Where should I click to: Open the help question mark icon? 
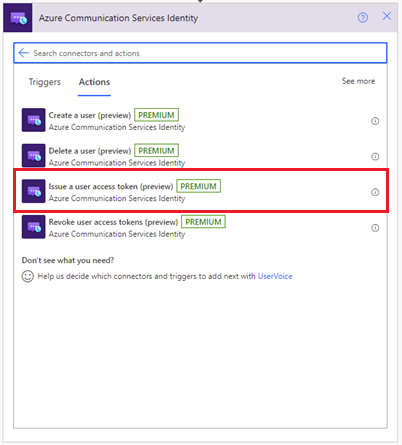click(x=363, y=17)
